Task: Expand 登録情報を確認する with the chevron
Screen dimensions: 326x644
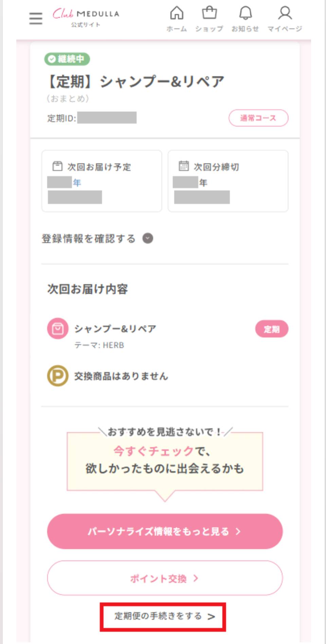Action: (147, 239)
